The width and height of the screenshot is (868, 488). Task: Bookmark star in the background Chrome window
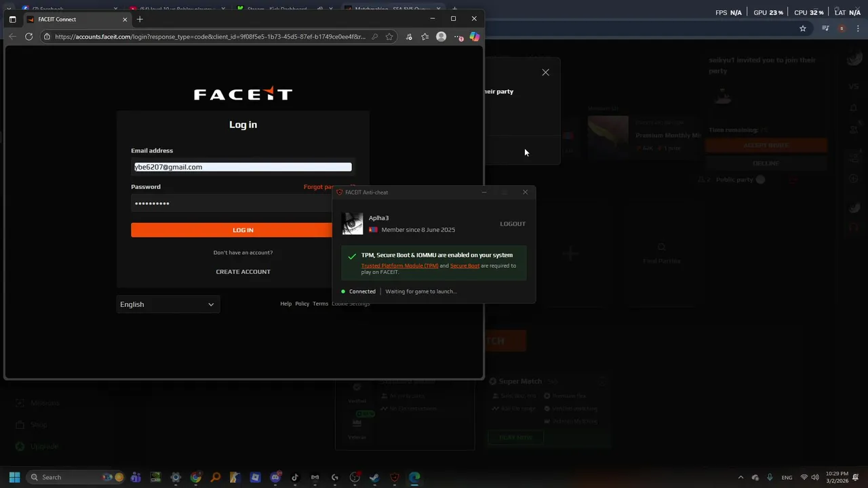point(803,28)
